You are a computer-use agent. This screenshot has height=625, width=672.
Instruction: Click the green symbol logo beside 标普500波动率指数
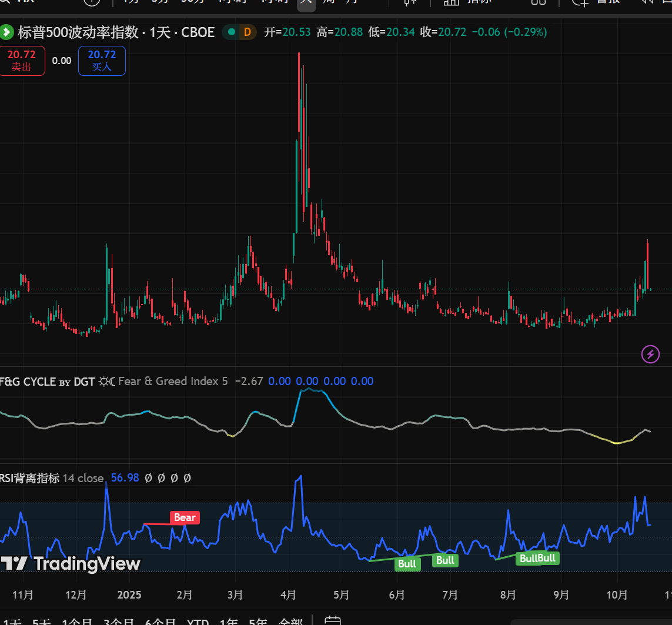[x=6, y=32]
